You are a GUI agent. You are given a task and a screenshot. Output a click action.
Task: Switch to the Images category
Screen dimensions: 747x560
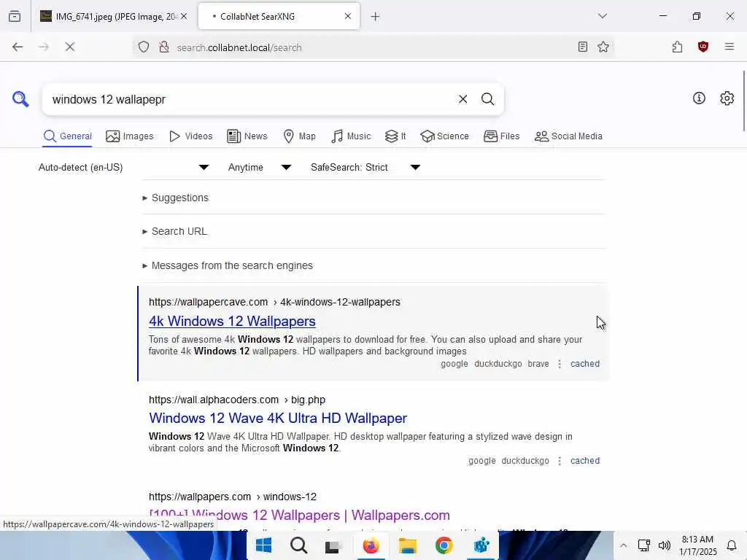click(130, 136)
